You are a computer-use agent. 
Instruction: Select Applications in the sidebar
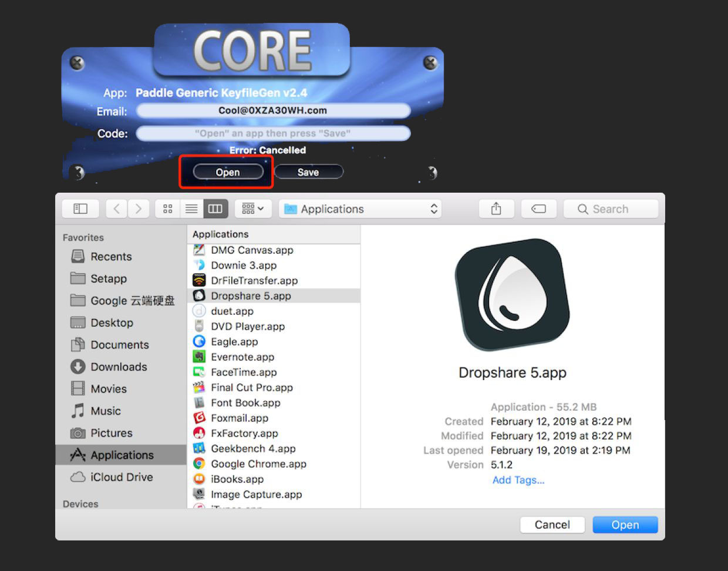click(x=120, y=455)
